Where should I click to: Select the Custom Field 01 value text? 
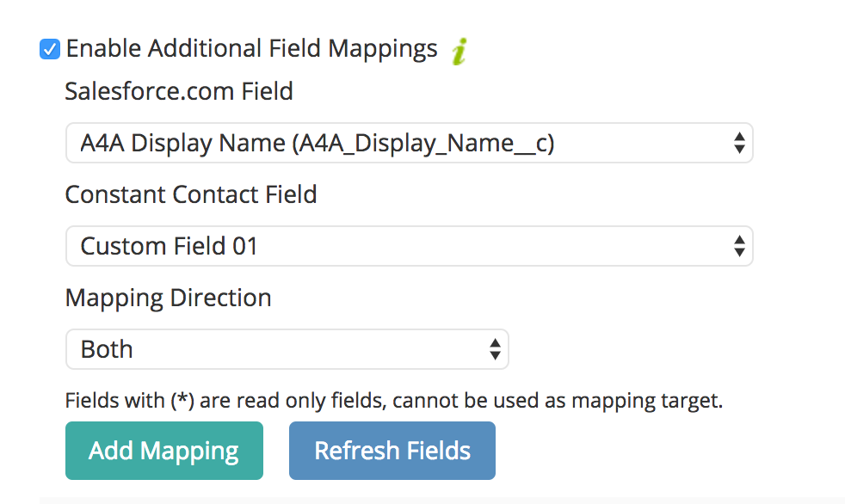(170, 247)
